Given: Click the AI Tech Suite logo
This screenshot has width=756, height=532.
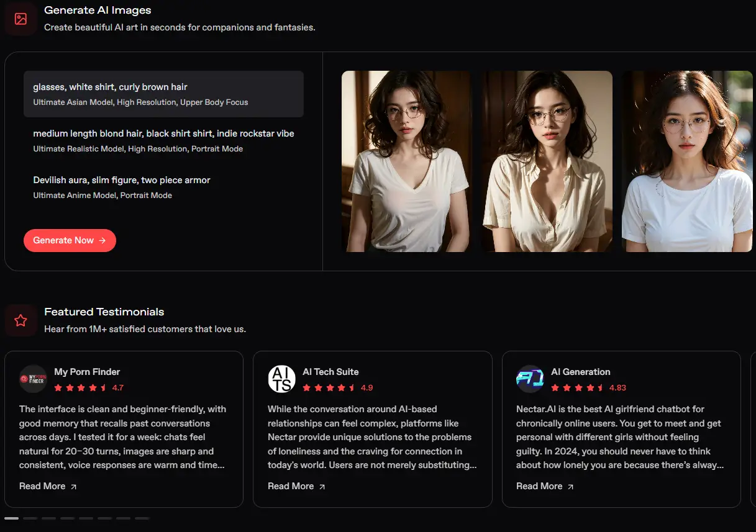Looking at the screenshot, I should (281, 379).
